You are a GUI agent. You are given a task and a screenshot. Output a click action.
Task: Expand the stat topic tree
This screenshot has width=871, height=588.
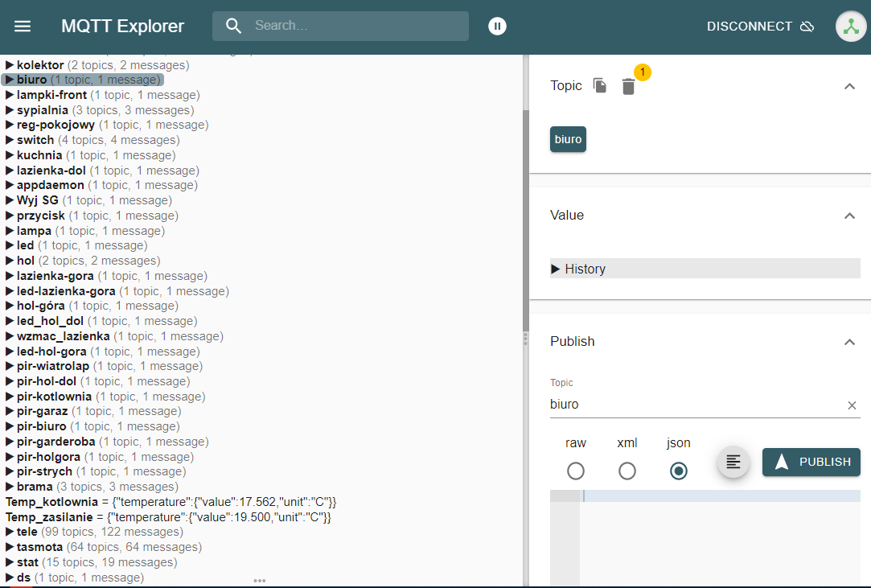[x=10, y=562]
